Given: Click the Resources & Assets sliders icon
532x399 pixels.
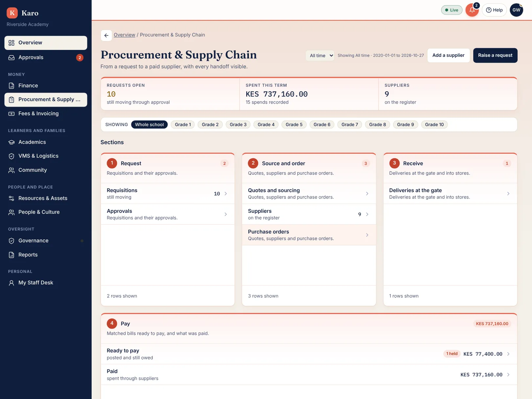Looking at the screenshot, I should 11,198.
